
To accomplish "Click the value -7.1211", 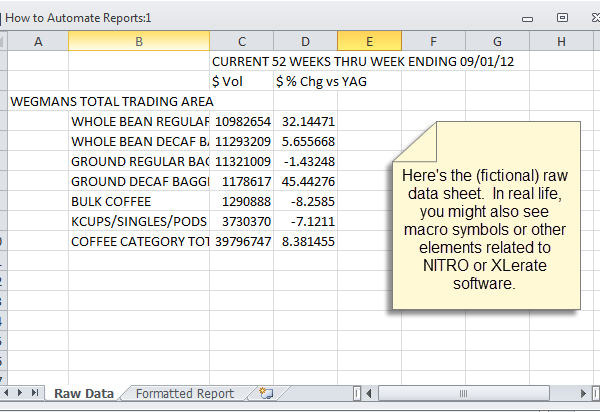I will coord(305,221).
